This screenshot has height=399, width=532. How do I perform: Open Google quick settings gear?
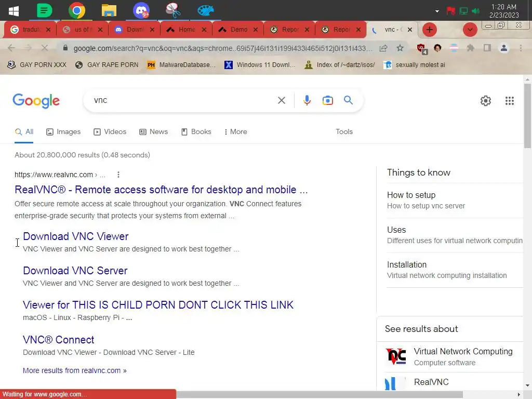(x=486, y=101)
